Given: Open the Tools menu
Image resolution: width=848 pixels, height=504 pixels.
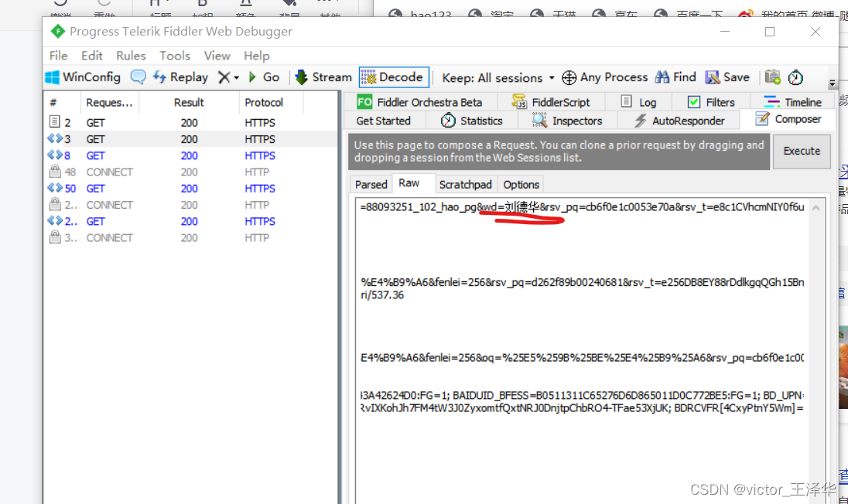Looking at the screenshot, I should 175,56.
